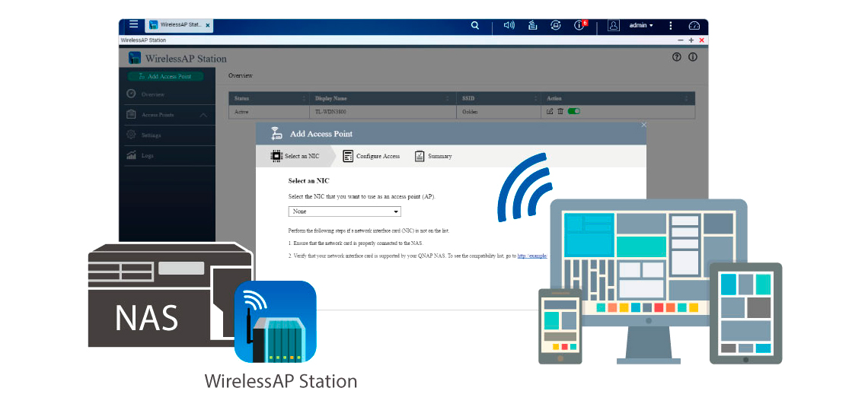
Task: Open the NIC selection dropdown showing None
Action: [344, 211]
